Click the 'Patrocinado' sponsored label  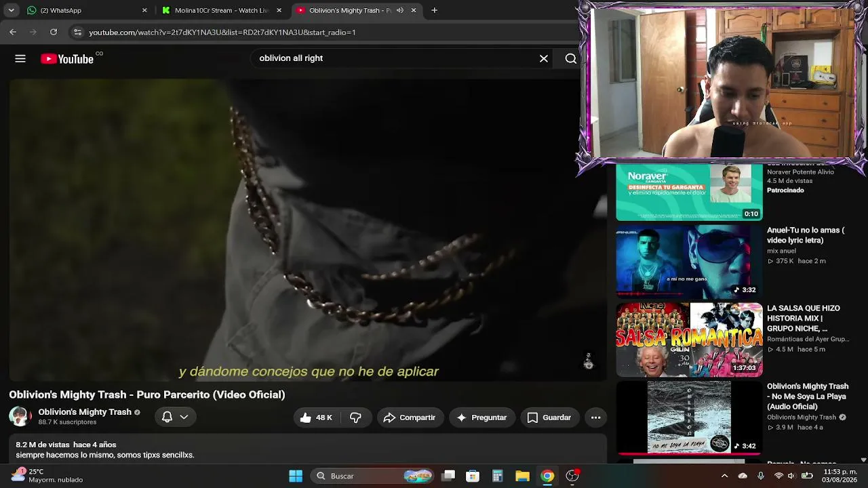coord(785,190)
